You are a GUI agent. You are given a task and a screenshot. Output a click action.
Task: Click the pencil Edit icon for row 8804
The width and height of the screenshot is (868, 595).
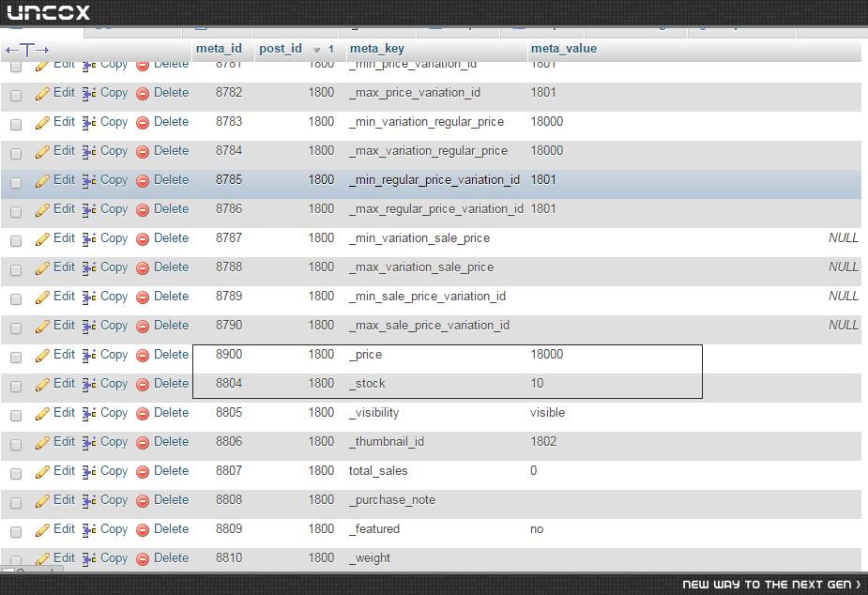42,385
